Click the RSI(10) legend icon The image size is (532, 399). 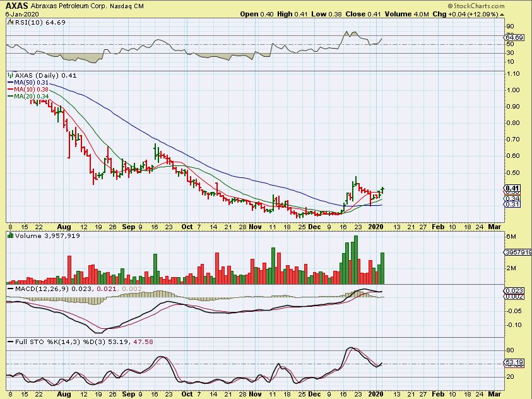pos(10,22)
